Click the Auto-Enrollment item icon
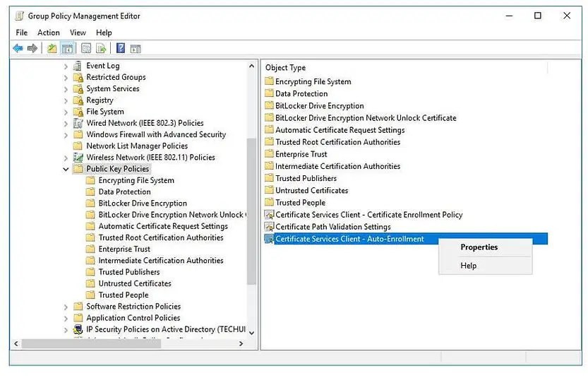Screen dimensions: 588x376 tap(269, 239)
